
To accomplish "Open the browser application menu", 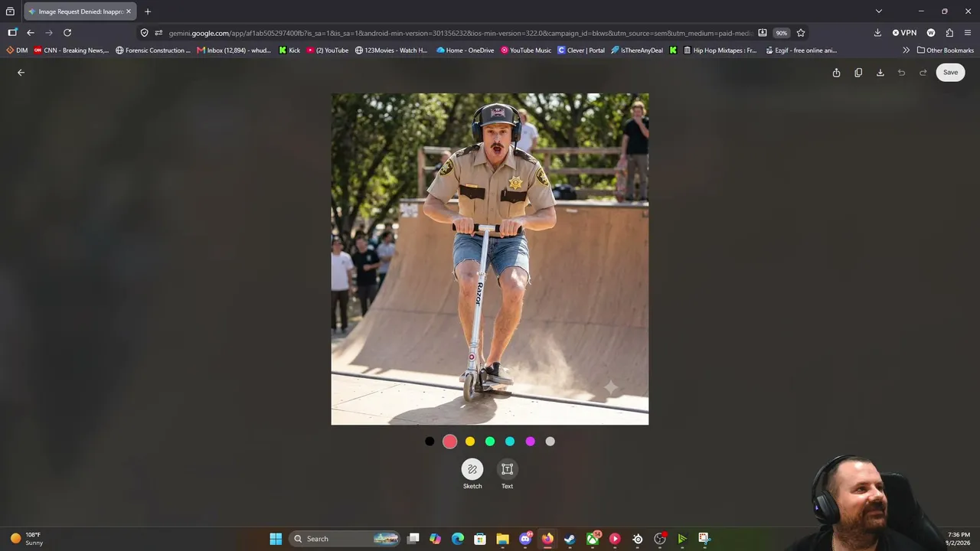I will 968,33.
